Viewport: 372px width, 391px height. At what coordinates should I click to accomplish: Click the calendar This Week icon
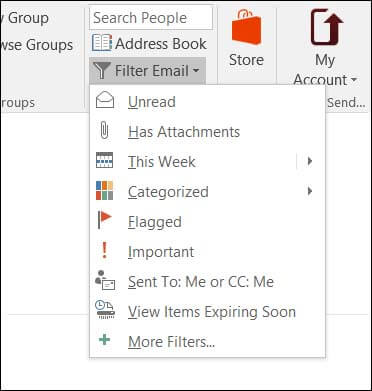[104, 160]
